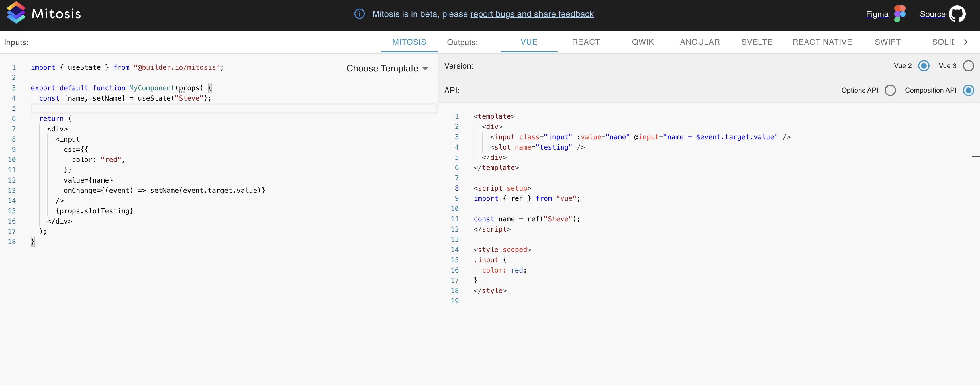The width and height of the screenshot is (980, 385).
Task: Open Figma integration via the Figma icon
Action: [900, 14]
